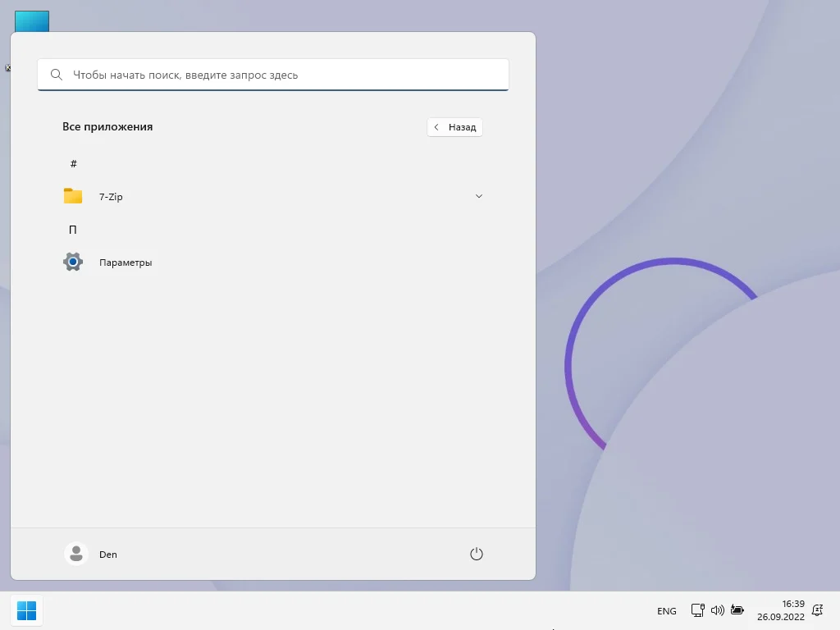The height and width of the screenshot is (630, 840).
Task: Select the П letter group header
Action: [73, 230]
